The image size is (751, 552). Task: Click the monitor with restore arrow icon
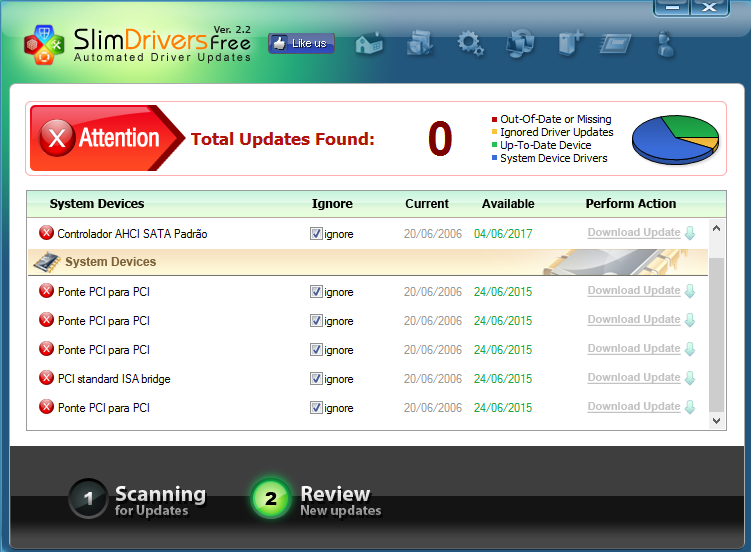(519, 44)
